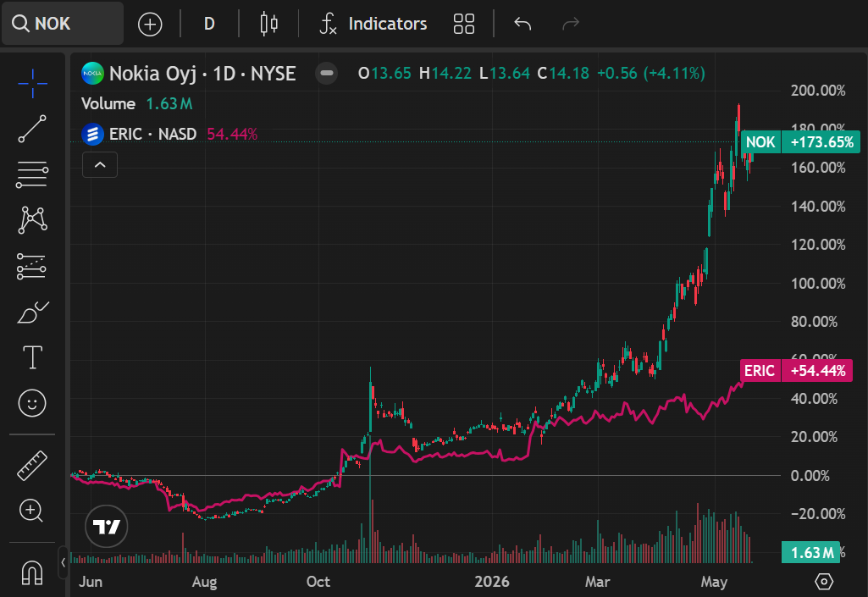Select the crosshair cursor tool
The width and height of the screenshot is (868, 597).
point(33,84)
